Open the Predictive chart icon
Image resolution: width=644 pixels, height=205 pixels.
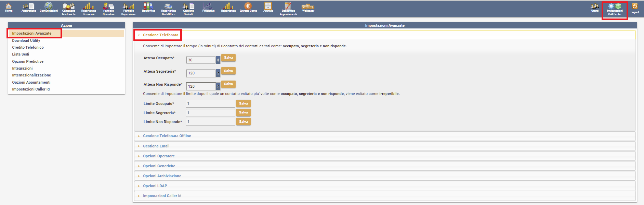click(208, 8)
